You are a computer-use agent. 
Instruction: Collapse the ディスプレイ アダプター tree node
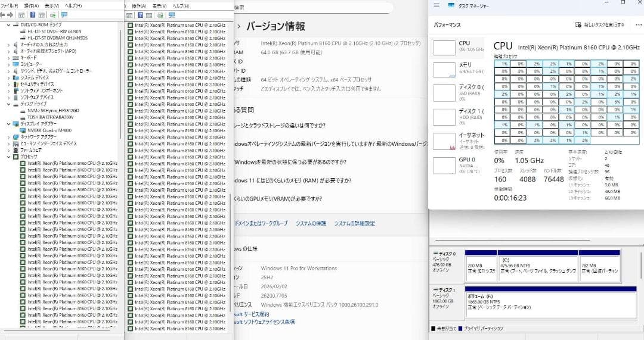tap(8, 124)
